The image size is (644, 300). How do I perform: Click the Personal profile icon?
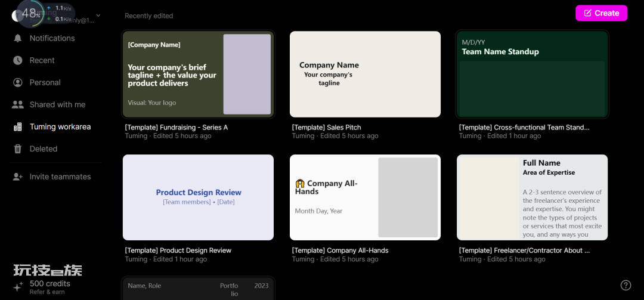[x=18, y=82]
